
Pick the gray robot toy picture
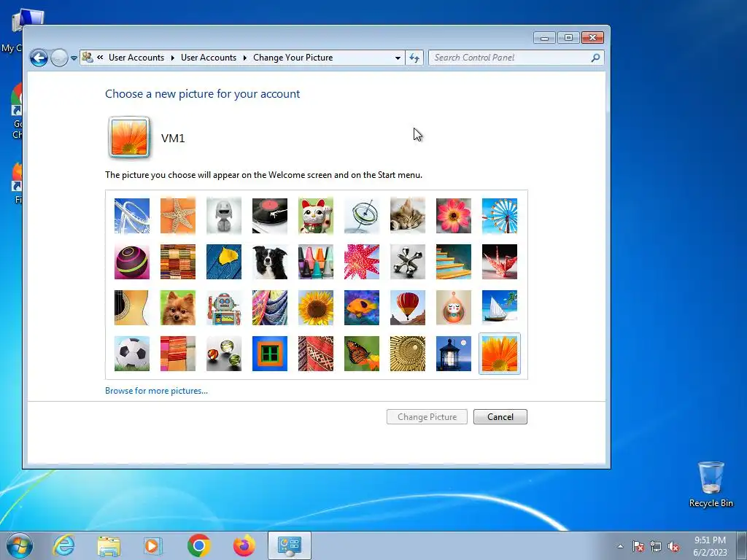pyautogui.click(x=224, y=216)
